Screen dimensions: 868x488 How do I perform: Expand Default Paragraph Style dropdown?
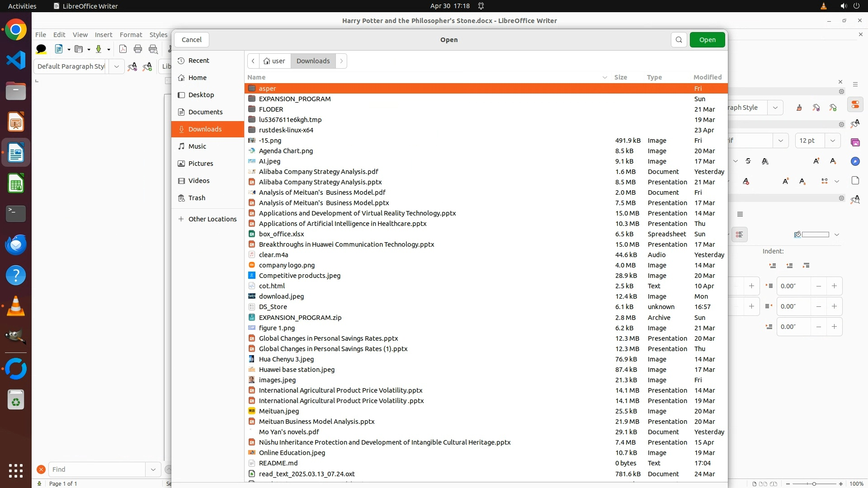pos(116,66)
